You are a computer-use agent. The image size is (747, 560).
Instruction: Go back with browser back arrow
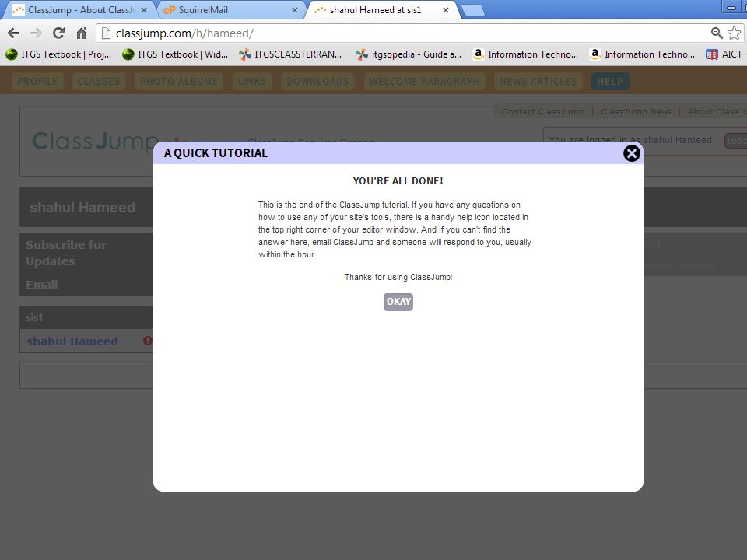[14, 33]
